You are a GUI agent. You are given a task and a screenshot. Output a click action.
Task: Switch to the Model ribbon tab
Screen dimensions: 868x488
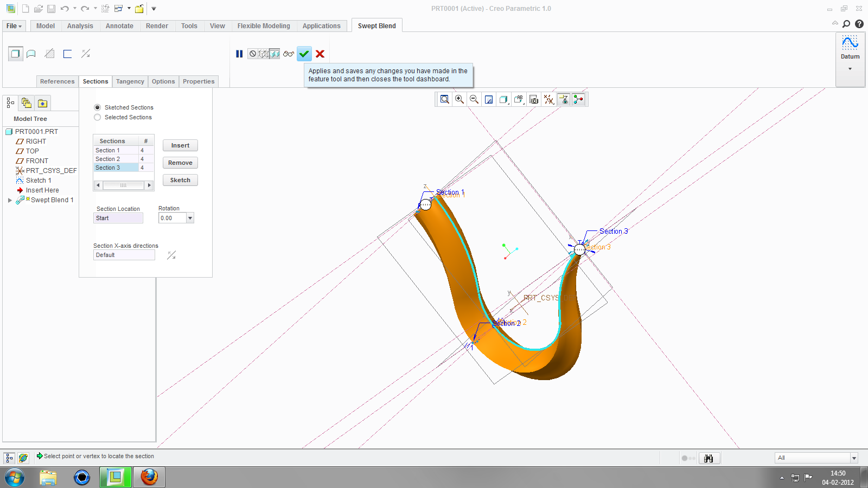pyautogui.click(x=46, y=26)
